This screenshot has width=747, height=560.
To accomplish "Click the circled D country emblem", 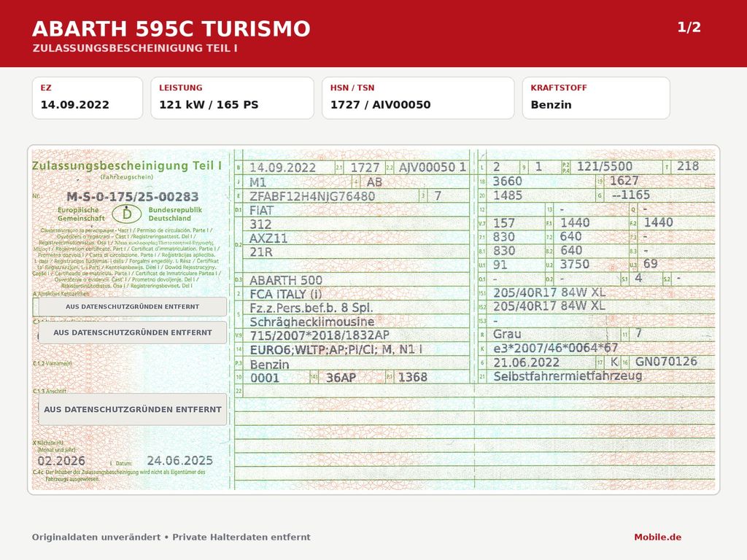I will [x=127, y=214].
